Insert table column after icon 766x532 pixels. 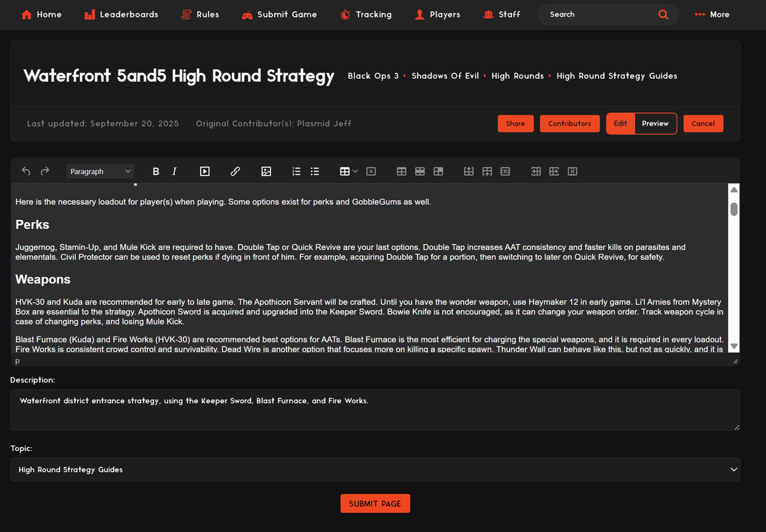[x=554, y=172]
